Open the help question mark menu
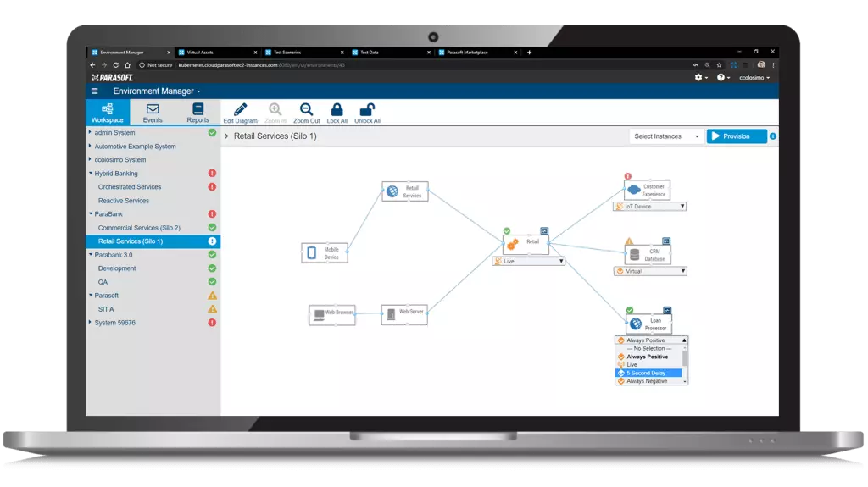This screenshot has width=868, height=487. 722,77
